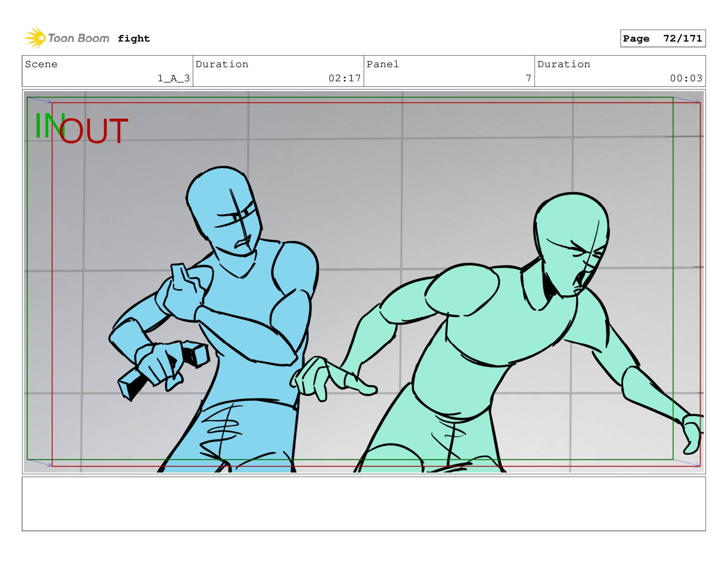Viewport: 728px width, 564px height.
Task: Select scene name '1_A_3'
Action: pyautogui.click(x=174, y=78)
